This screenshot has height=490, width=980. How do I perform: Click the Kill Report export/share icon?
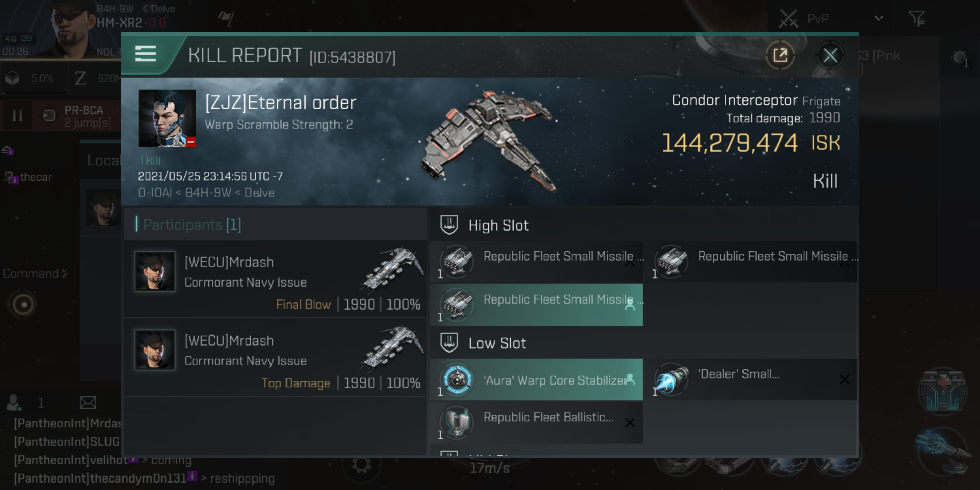click(781, 55)
